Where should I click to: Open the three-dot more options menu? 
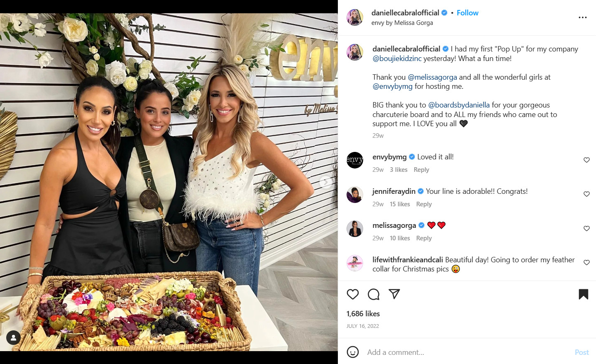pyautogui.click(x=583, y=17)
